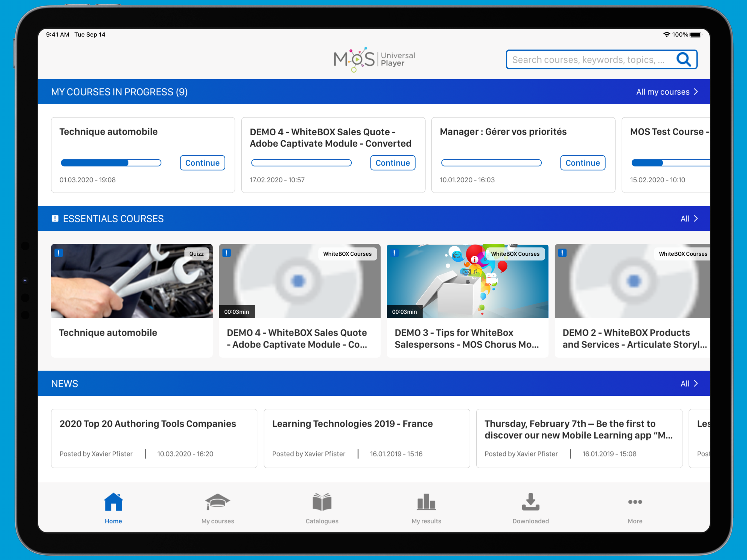The width and height of the screenshot is (747, 560).
Task: Click WhiteBOX Courses tag on DEMO 2 card
Action: (x=682, y=254)
